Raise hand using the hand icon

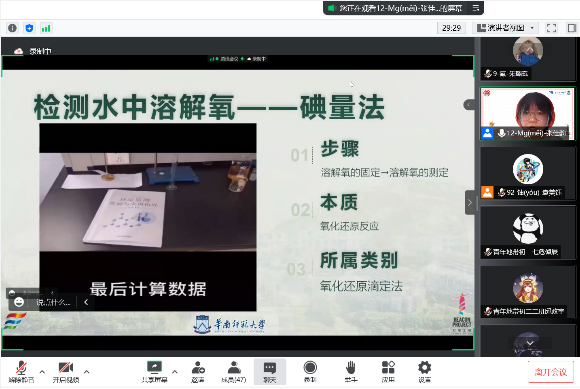(351, 372)
